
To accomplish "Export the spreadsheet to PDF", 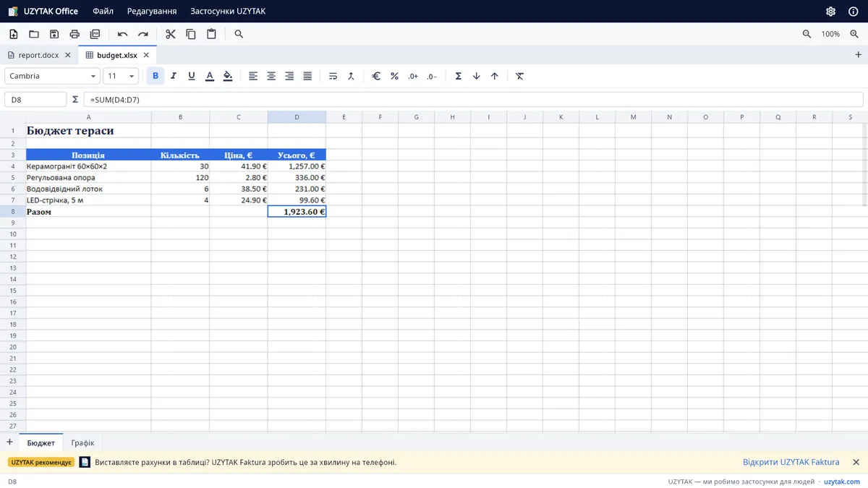I will [95, 34].
